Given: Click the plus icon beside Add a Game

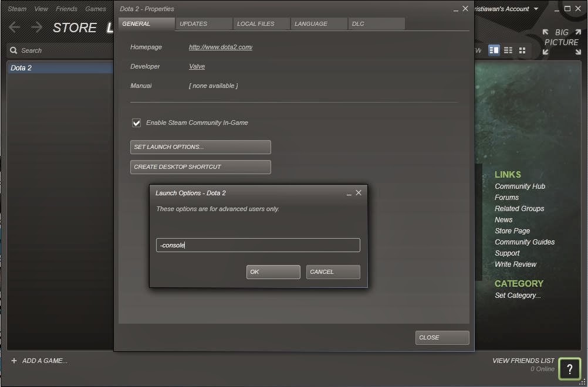Looking at the screenshot, I should tap(14, 361).
